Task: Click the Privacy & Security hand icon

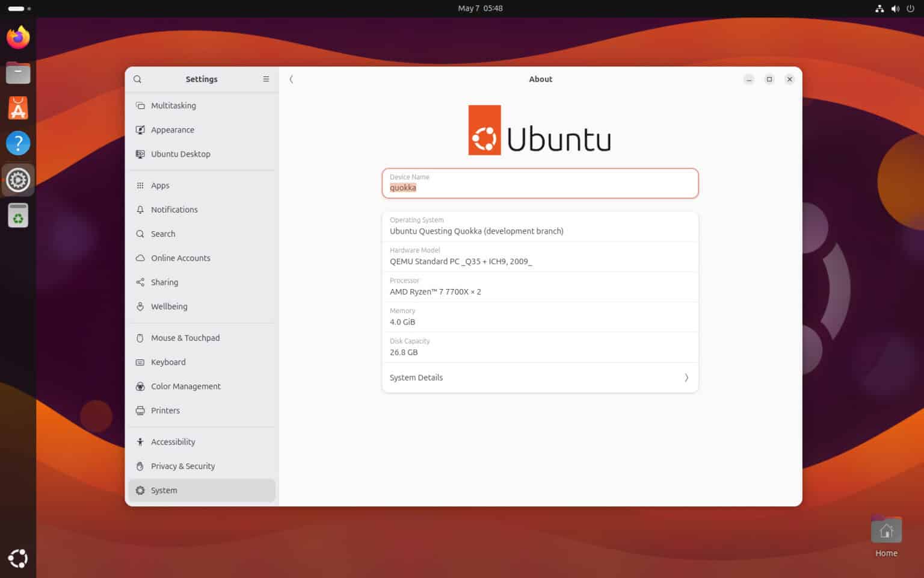Action: tap(140, 466)
